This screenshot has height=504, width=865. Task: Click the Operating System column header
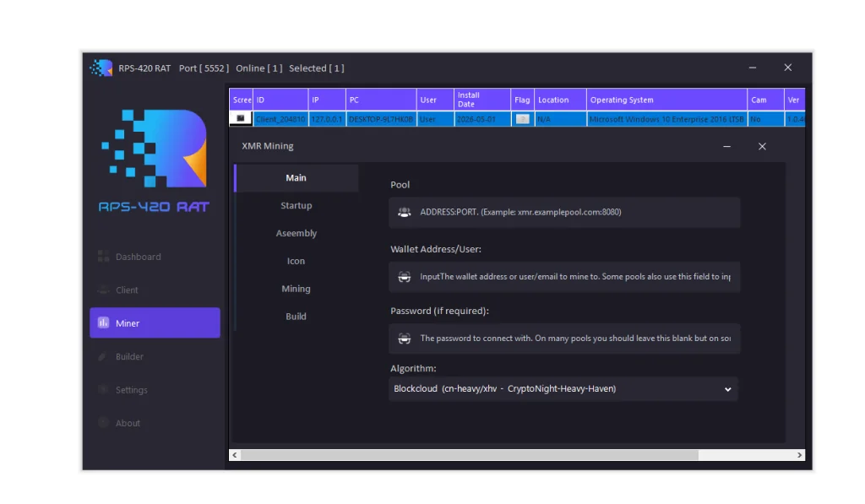(x=667, y=100)
